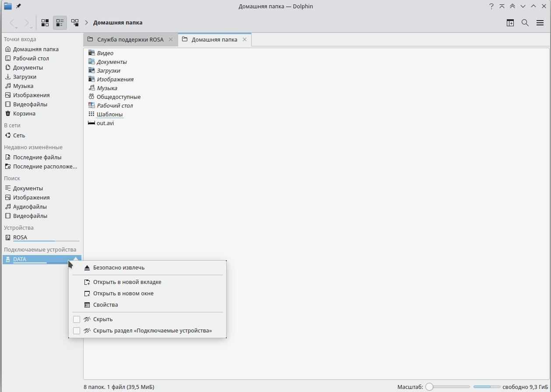Click Музыка in sidebar places

(42, 86)
